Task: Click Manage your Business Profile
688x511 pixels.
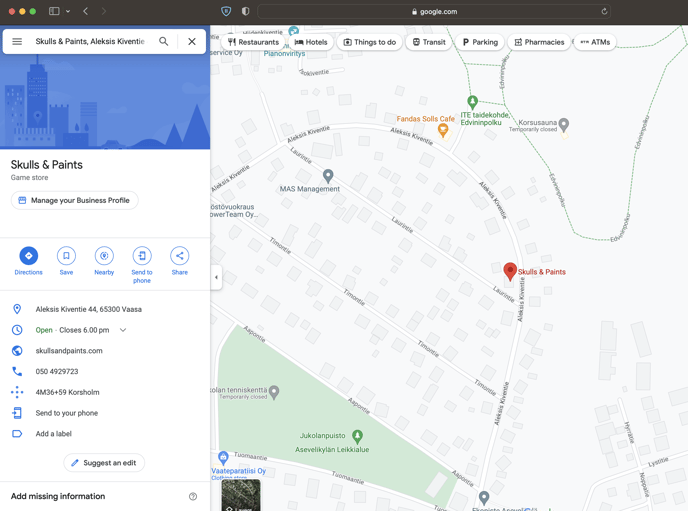Action: pyautogui.click(x=75, y=200)
